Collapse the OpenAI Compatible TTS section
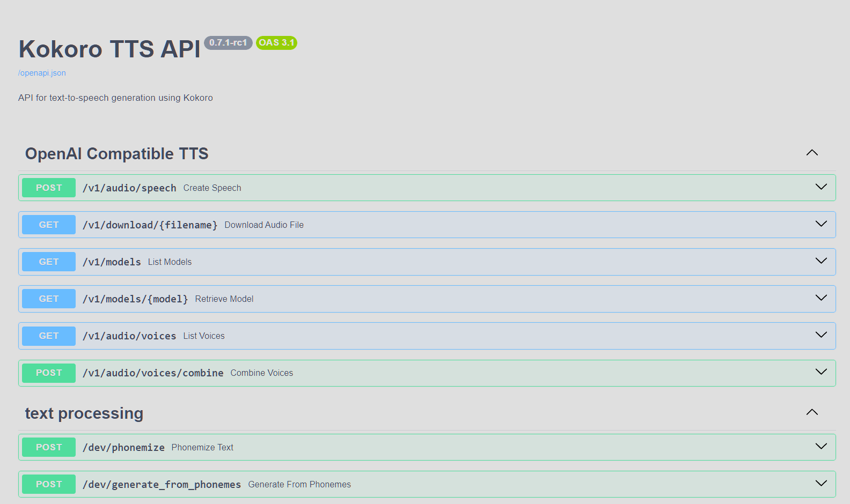This screenshot has width=850, height=504. pyautogui.click(x=812, y=153)
